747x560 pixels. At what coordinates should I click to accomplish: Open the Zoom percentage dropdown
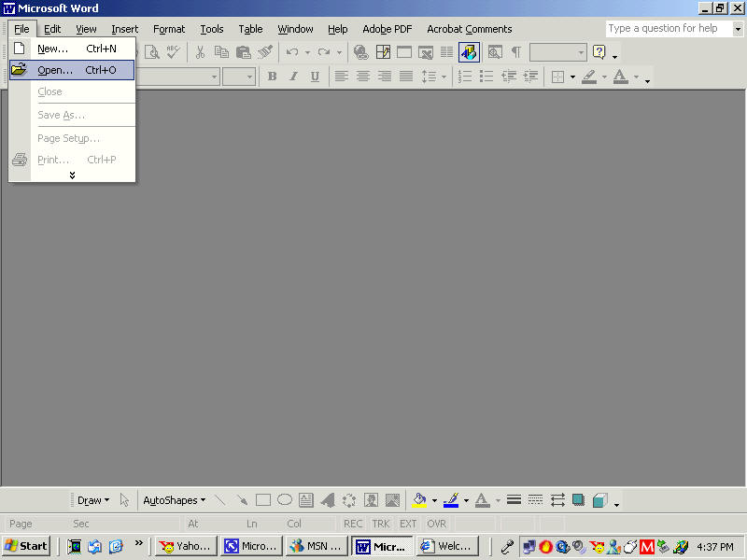pyautogui.click(x=581, y=52)
